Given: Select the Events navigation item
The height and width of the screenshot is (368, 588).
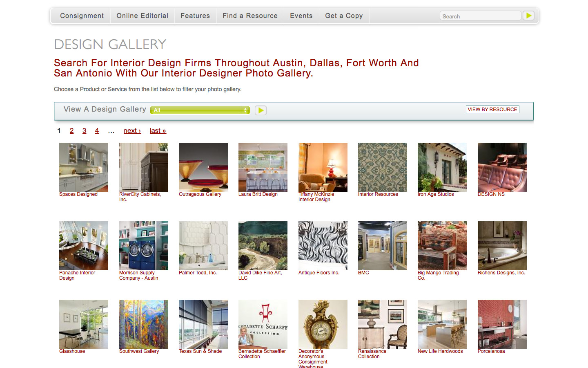Looking at the screenshot, I should 301,16.
